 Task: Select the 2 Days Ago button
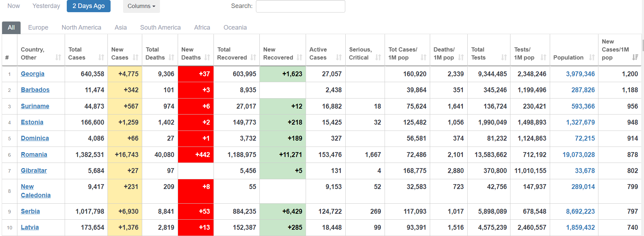(x=89, y=6)
